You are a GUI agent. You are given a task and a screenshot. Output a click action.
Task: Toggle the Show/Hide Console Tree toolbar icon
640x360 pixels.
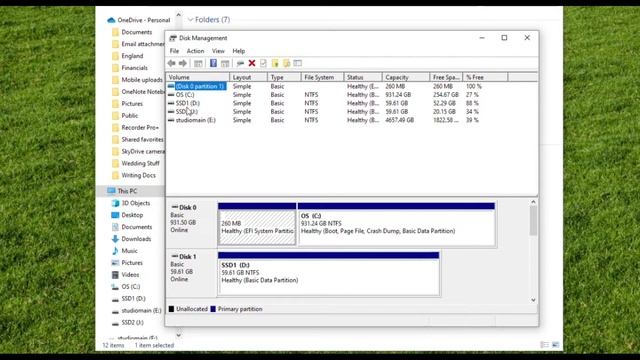(x=198, y=63)
